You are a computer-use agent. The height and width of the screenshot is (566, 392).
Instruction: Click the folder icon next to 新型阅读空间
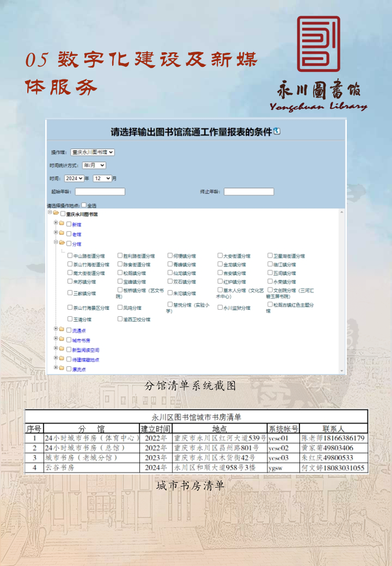[x=62, y=349]
